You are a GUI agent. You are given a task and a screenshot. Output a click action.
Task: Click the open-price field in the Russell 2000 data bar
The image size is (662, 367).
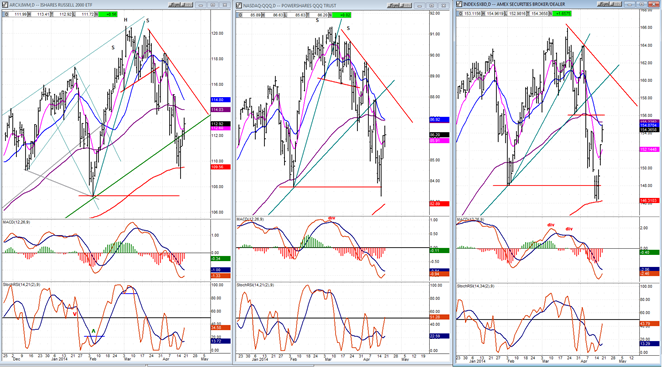coord(19,14)
